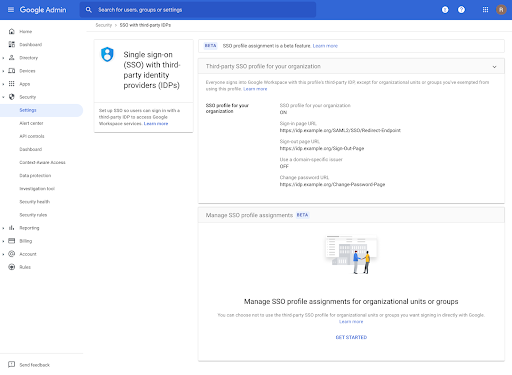Click Learn more in beta banner
The width and height of the screenshot is (512, 375).
click(325, 46)
